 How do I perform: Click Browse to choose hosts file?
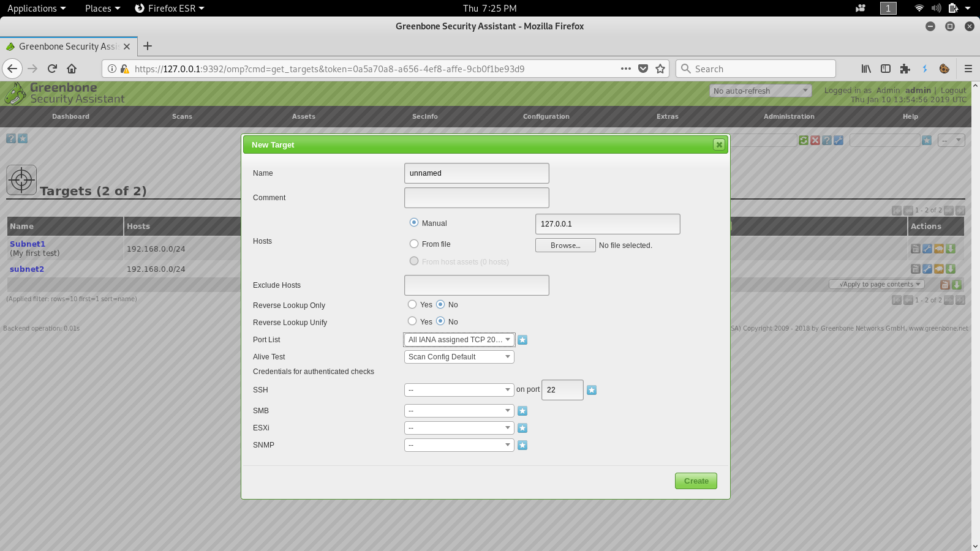tap(565, 246)
